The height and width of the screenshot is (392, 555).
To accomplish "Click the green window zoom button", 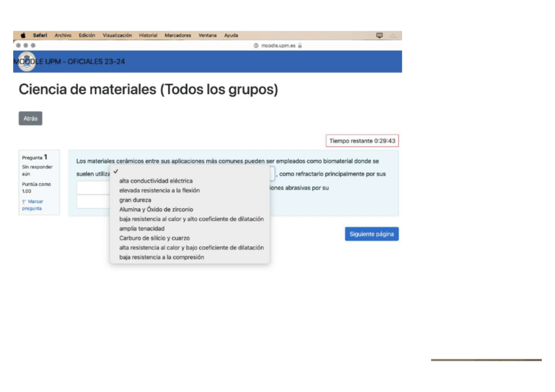I will pyautogui.click(x=33, y=45).
